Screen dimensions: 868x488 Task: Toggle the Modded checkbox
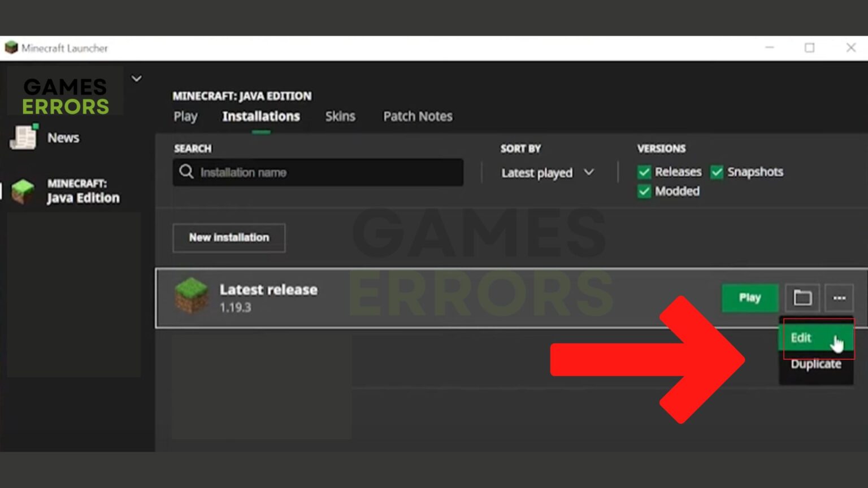click(x=644, y=191)
